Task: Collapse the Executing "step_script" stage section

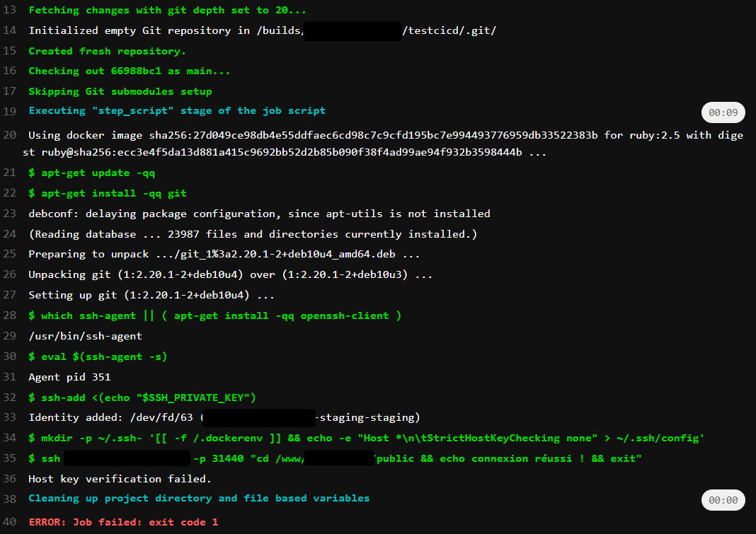Action: click(177, 111)
